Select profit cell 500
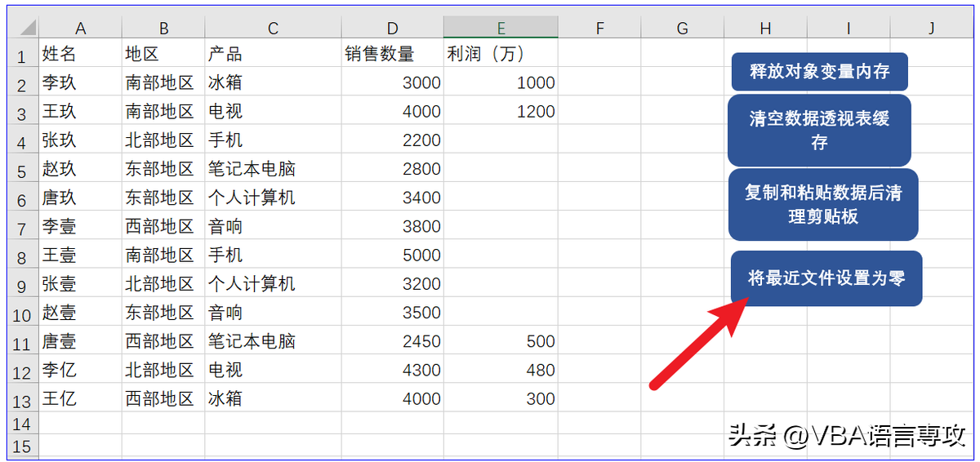Viewport: 980px width, 462px height. point(501,341)
